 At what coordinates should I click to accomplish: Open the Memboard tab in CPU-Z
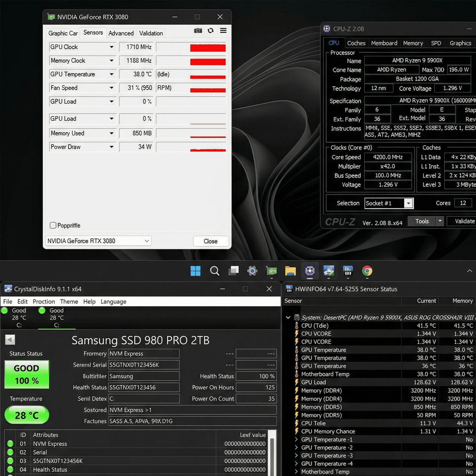pyautogui.click(x=384, y=43)
